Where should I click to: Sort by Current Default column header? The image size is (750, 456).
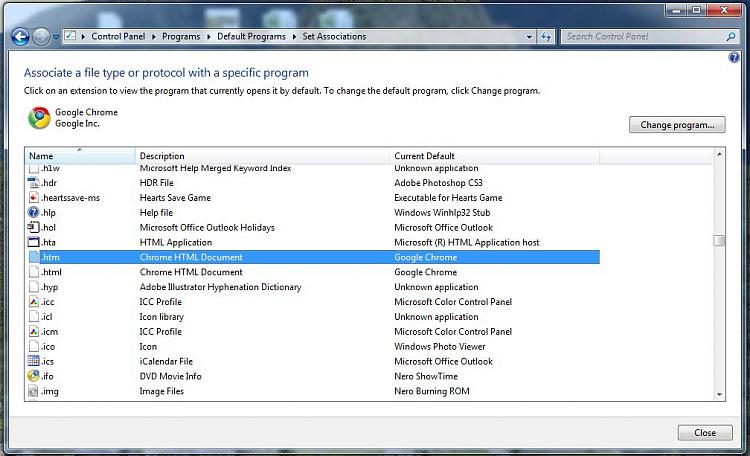point(495,156)
